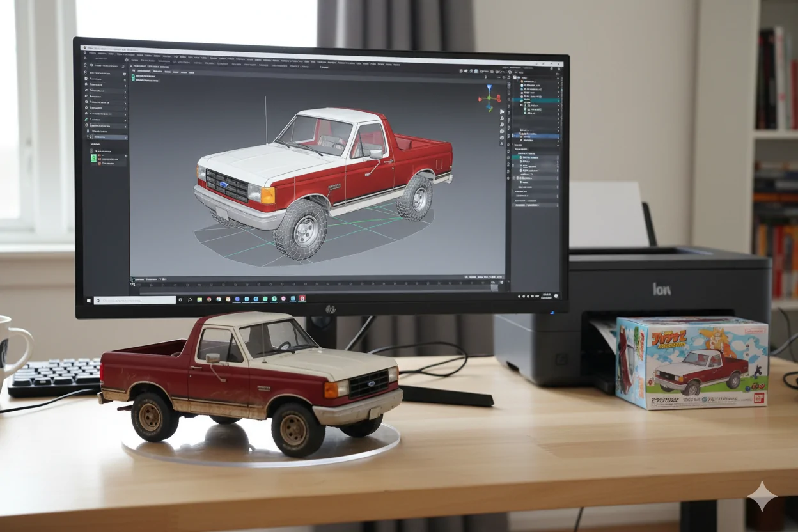This screenshot has height=532, width=798.
Task: Select the teal highlighted row in the outliner tree
Action: 536,100
